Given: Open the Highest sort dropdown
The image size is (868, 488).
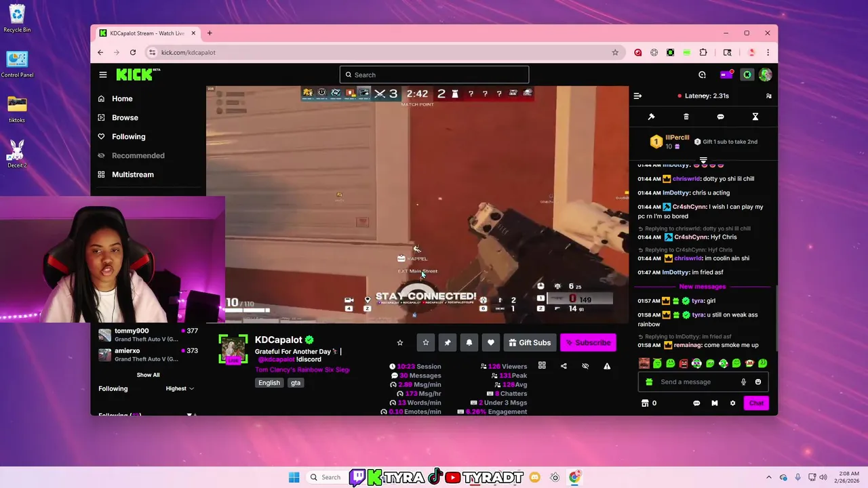Looking at the screenshot, I should coord(180,388).
